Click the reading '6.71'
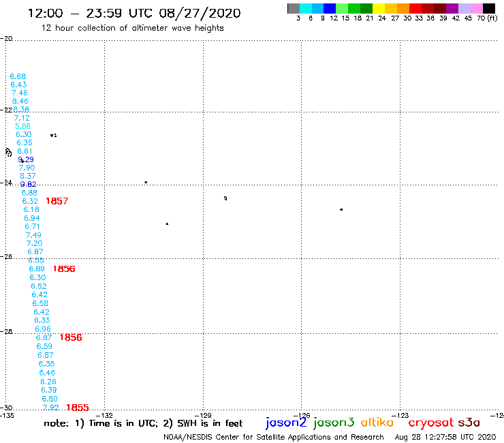 point(33,226)
